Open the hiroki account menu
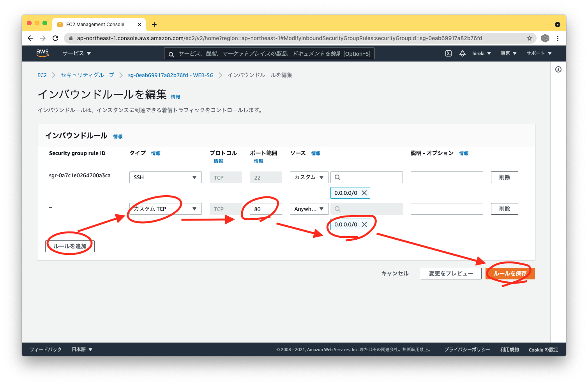Viewport: 588px width, 385px height. coord(482,53)
